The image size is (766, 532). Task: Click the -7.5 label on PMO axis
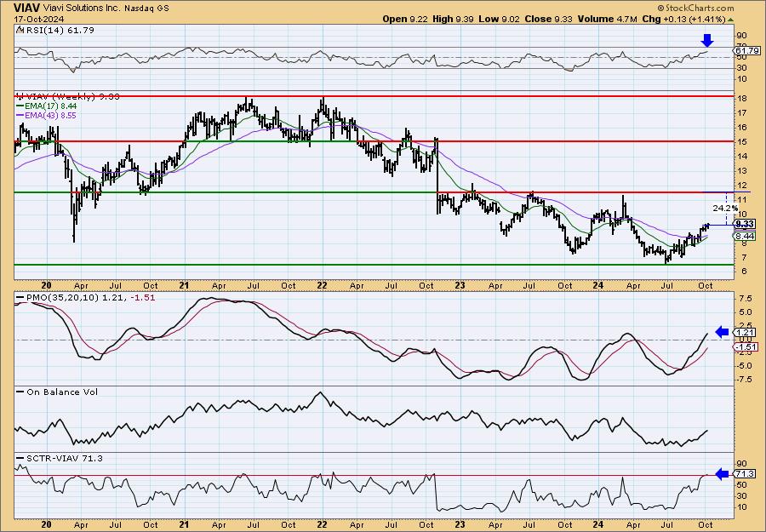743,379
